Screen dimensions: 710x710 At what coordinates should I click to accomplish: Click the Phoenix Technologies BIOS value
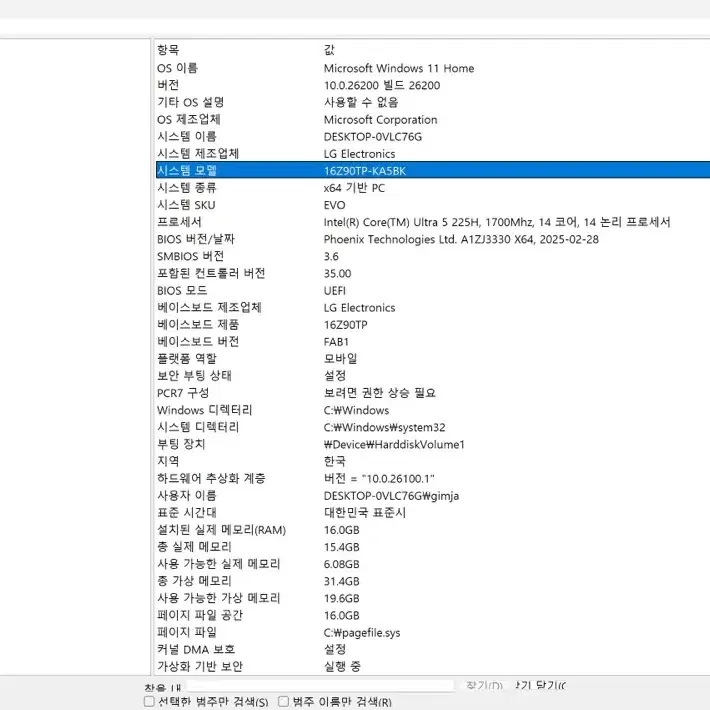461,239
